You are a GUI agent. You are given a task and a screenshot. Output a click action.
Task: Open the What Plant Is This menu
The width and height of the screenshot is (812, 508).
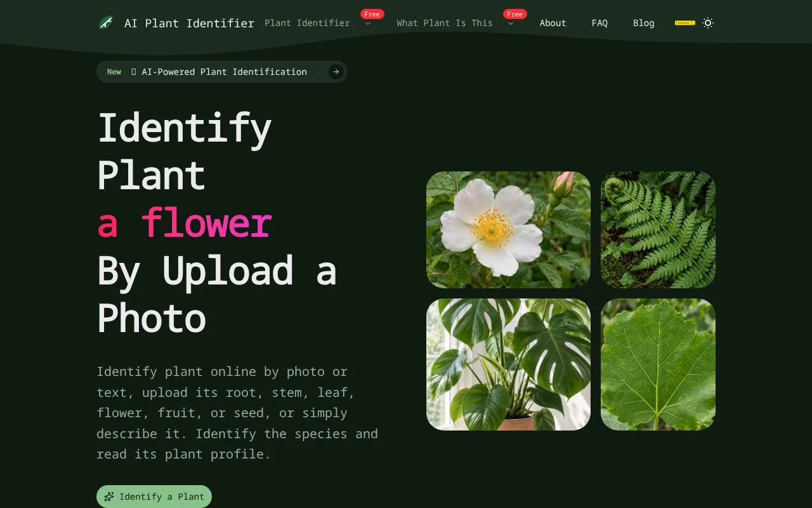[445, 23]
